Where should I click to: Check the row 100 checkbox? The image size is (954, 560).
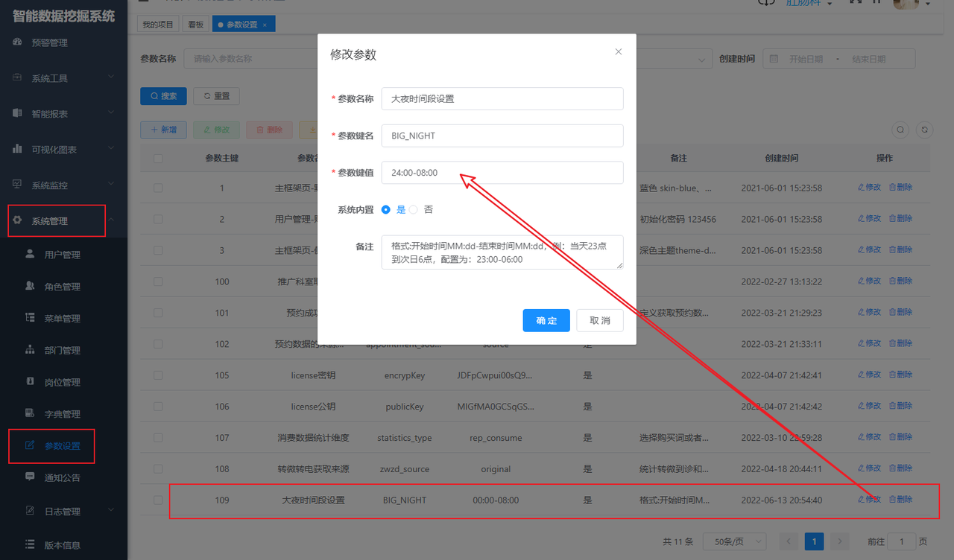click(x=158, y=282)
